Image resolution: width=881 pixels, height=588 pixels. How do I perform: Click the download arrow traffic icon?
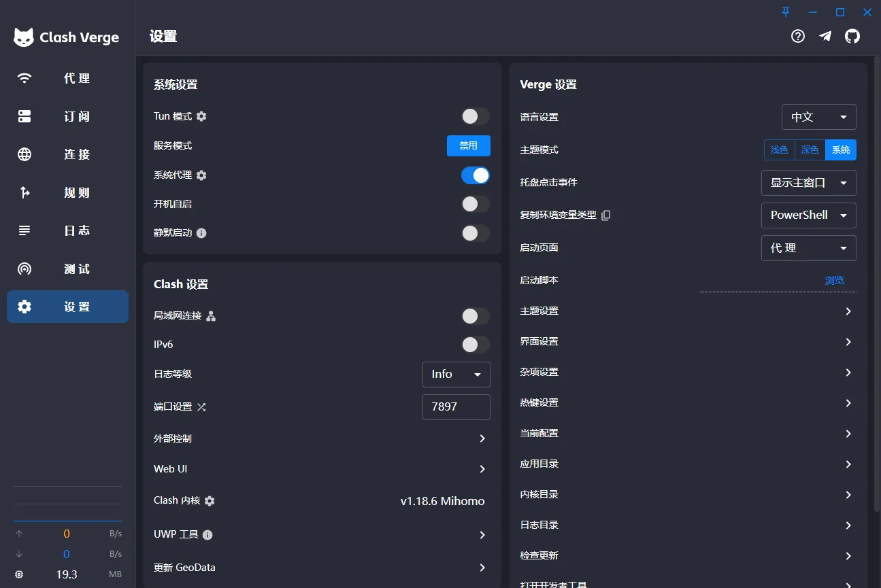pyautogui.click(x=19, y=554)
